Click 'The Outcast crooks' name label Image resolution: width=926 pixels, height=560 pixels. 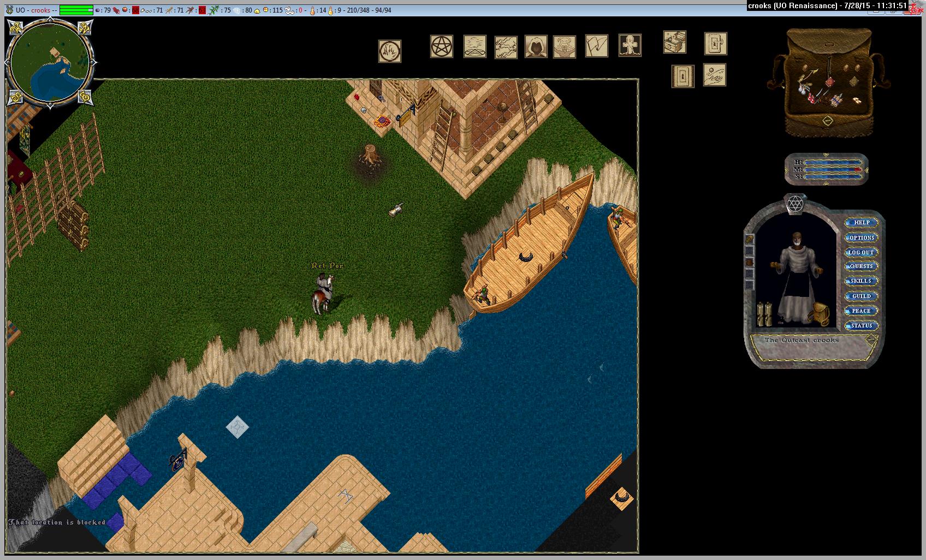(x=802, y=340)
